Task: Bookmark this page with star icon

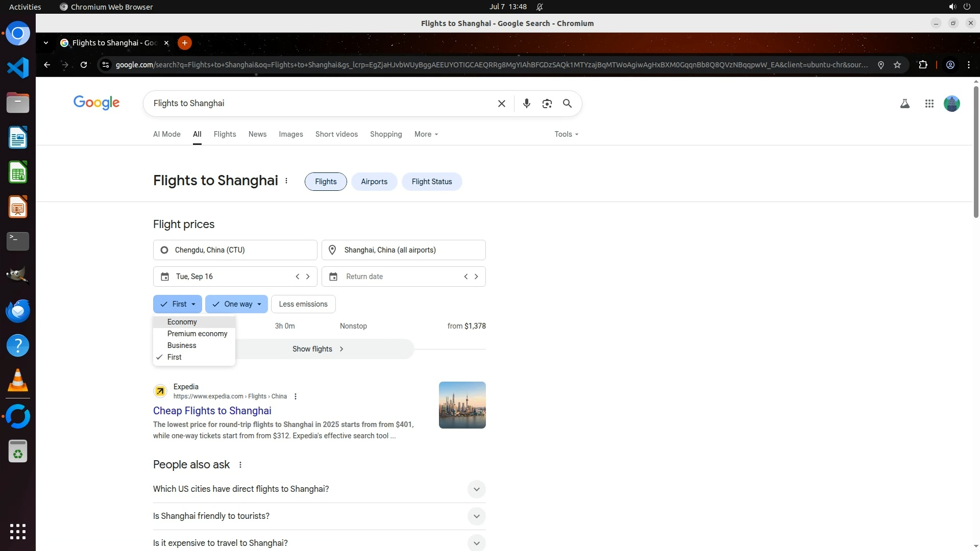Action: 897,65
